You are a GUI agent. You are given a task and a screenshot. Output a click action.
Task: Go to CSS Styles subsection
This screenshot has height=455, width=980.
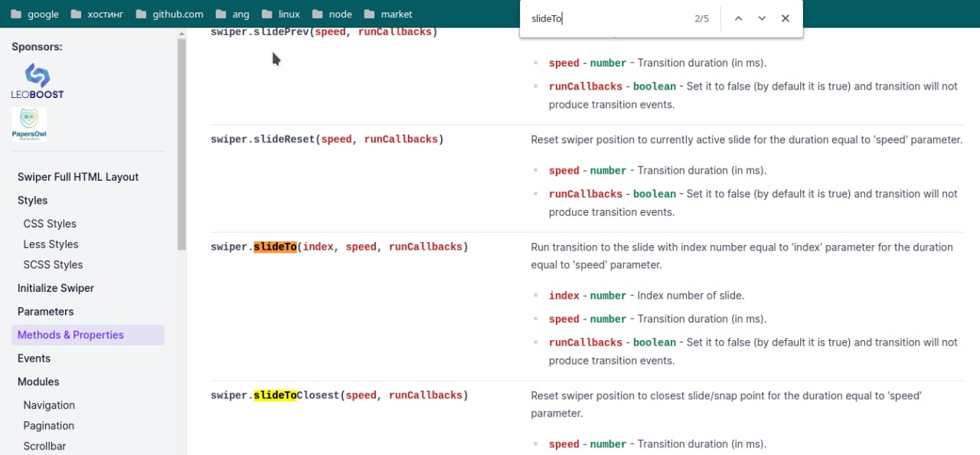tap(50, 224)
